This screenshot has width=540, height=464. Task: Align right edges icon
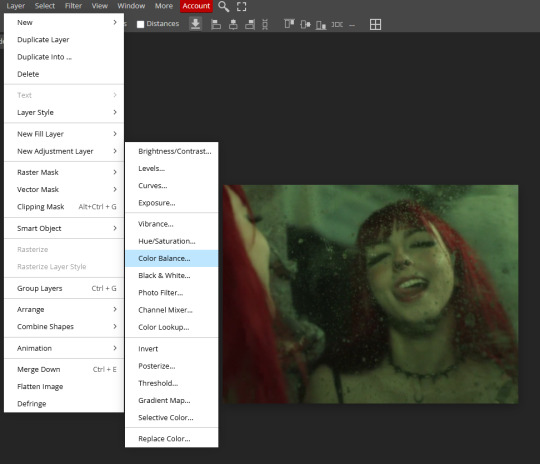[250, 24]
